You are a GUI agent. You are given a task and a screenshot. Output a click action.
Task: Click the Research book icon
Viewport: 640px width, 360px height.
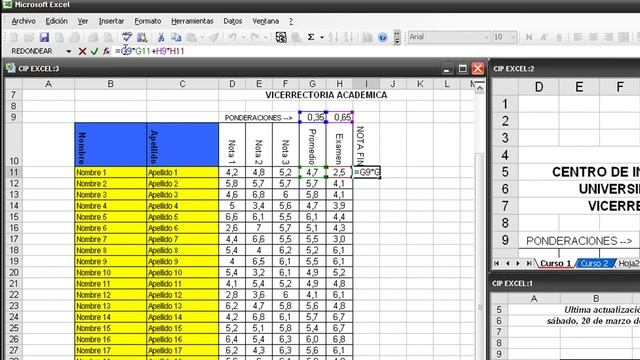pyautogui.click(x=142, y=38)
